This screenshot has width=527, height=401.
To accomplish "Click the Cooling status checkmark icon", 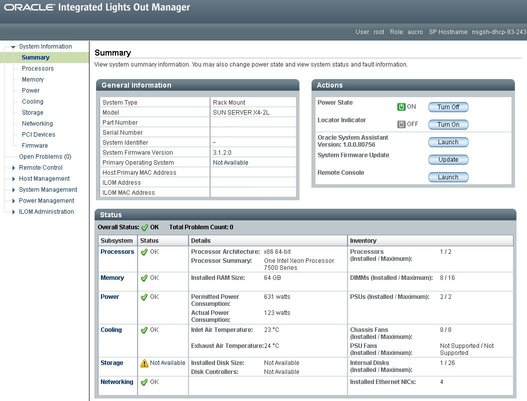I will pos(144,330).
